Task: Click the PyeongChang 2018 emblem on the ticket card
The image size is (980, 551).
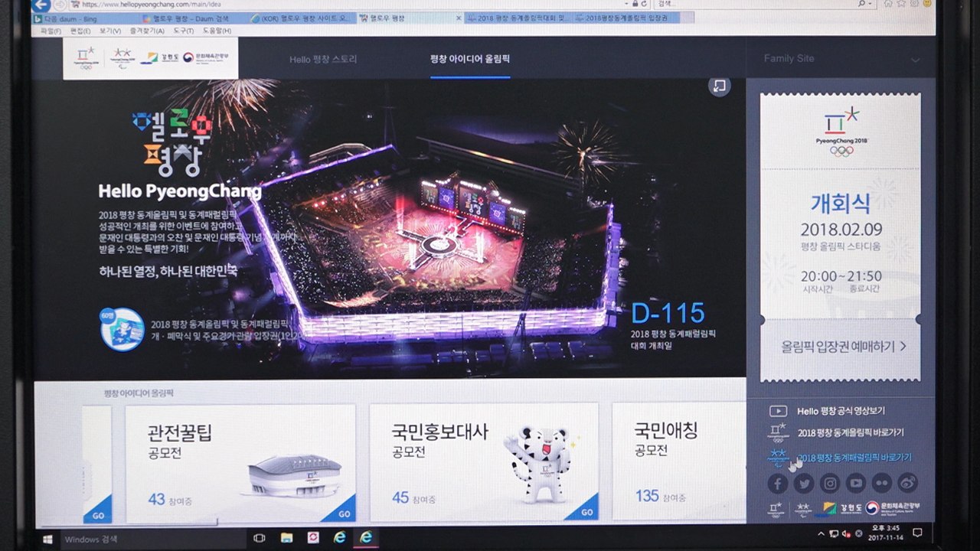Action: coord(841,130)
